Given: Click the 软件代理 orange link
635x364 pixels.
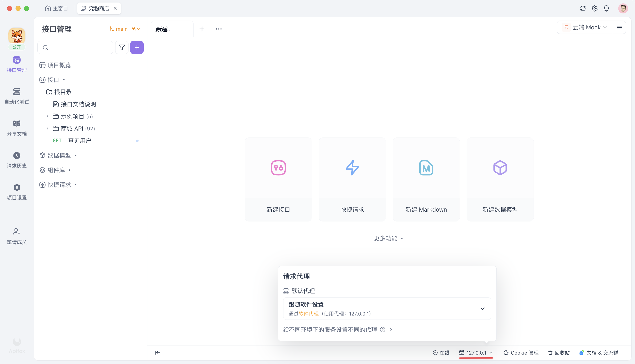Looking at the screenshot, I should click(308, 314).
